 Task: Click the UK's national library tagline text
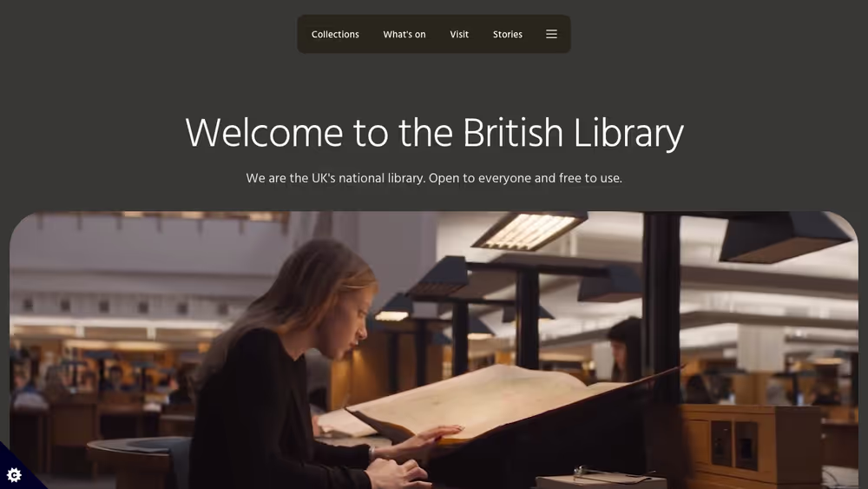(434, 178)
